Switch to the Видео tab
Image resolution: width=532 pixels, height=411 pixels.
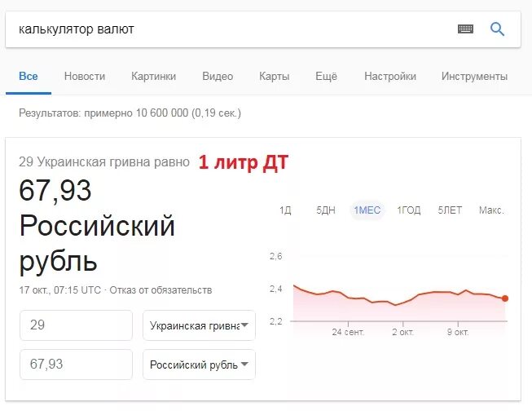(218, 76)
